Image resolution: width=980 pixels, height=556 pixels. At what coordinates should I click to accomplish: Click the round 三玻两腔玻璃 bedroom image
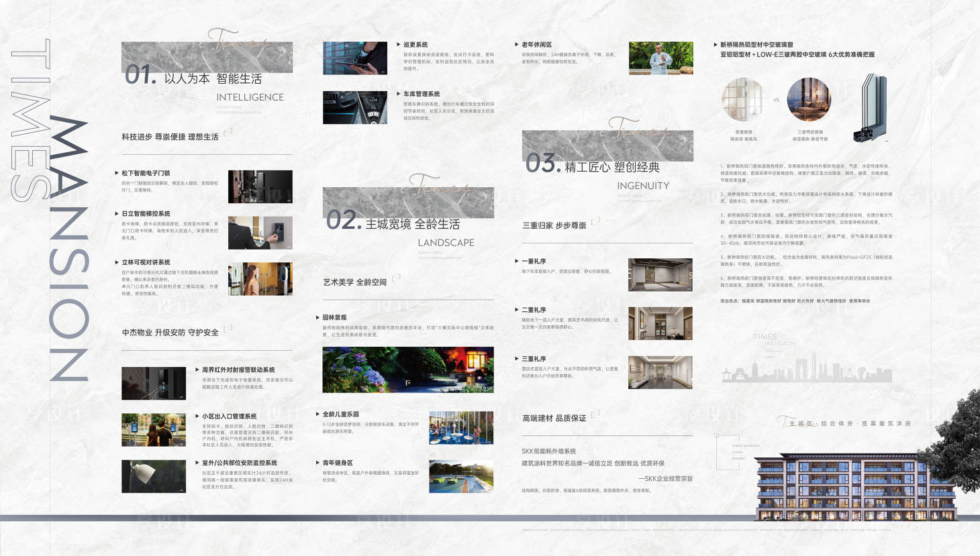click(809, 100)
